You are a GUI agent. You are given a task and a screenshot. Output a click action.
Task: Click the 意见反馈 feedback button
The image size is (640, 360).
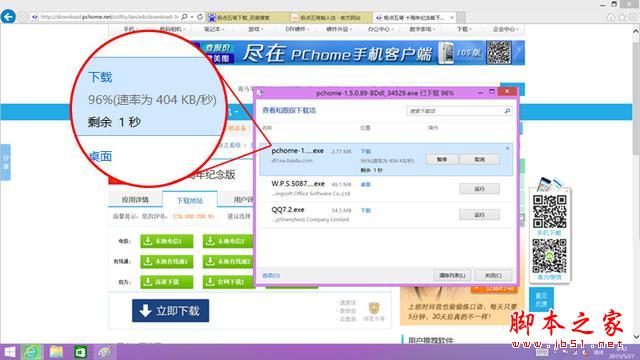pos(541,300)
